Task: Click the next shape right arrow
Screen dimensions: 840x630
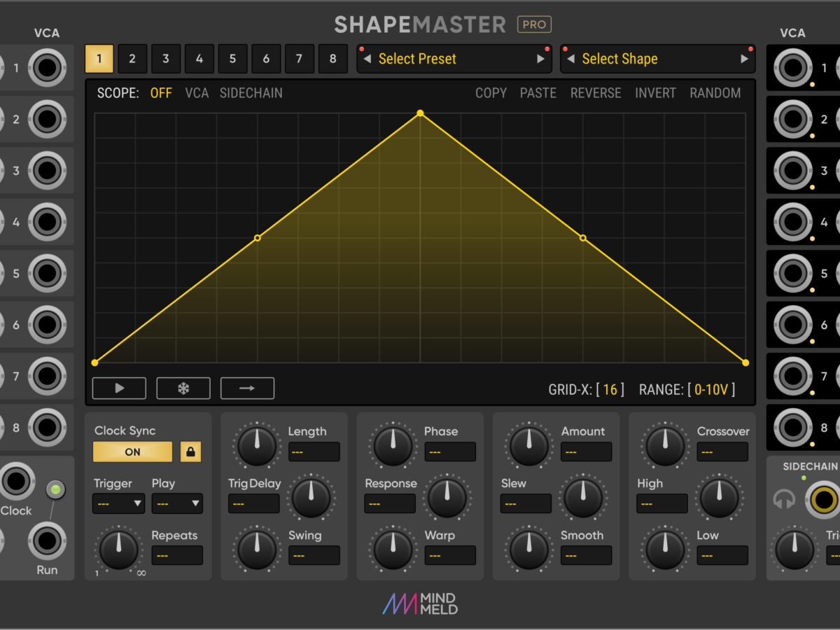Action: 744,59
